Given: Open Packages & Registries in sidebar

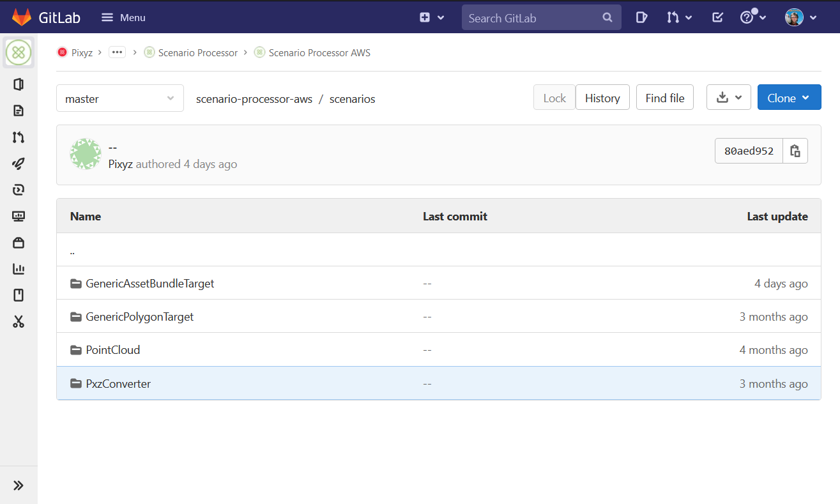Looking at the screenshot, I should coord(19,242).
